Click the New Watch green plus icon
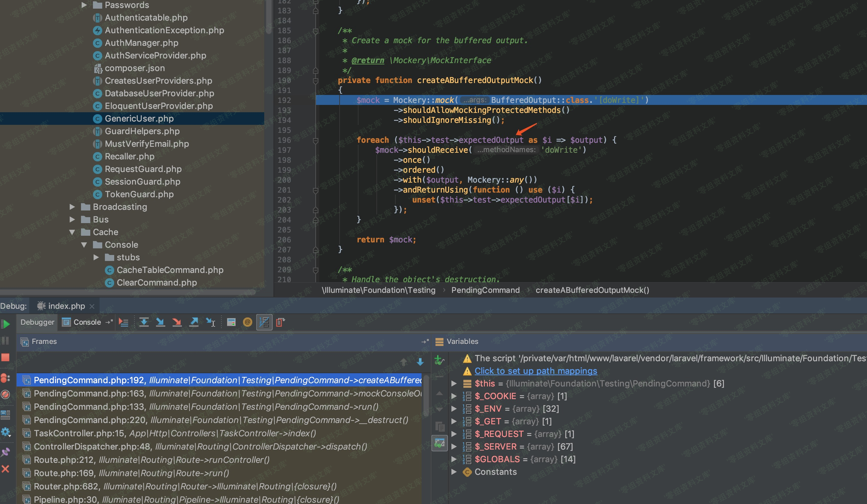 click(x=439, y=361)
